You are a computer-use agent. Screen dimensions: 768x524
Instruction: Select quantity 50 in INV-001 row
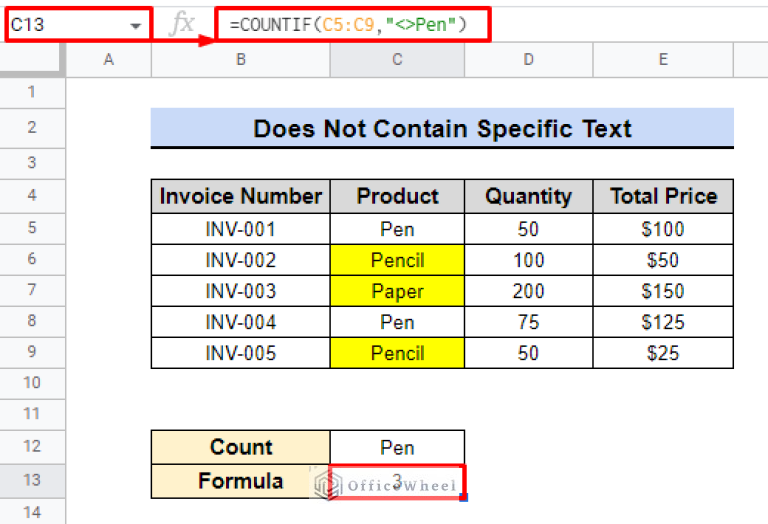[x=528, y=229]
